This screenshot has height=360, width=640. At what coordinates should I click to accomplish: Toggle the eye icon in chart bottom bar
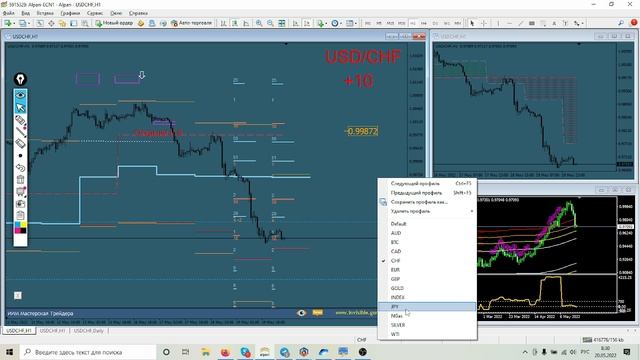pos(302,313)
